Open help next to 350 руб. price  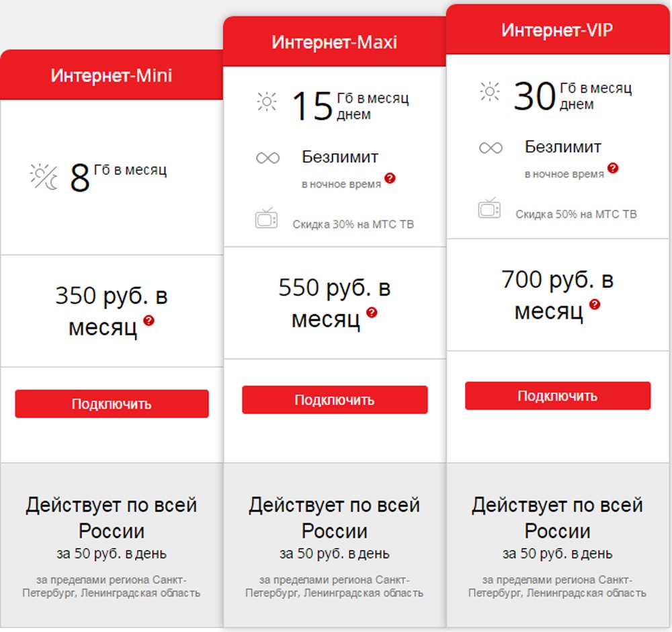click(149, 321)
